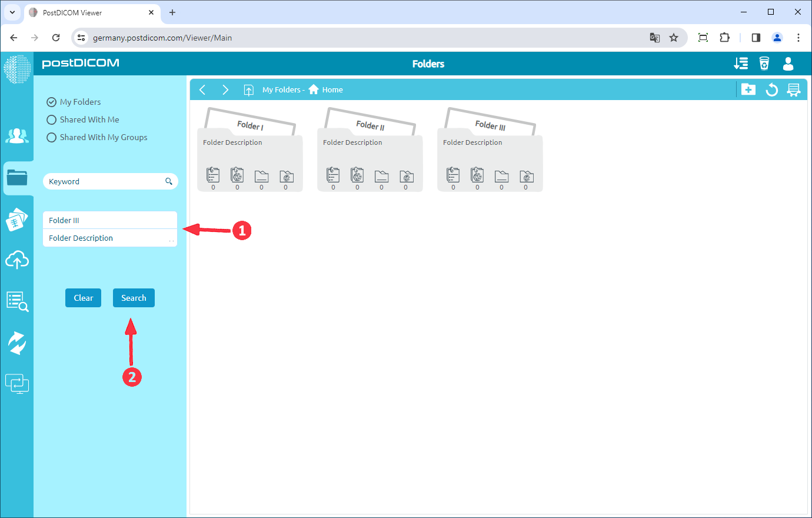Viewport: 812px width, 518px height.
Task: Go forward using the right chevron arrow
Action: 225,89
